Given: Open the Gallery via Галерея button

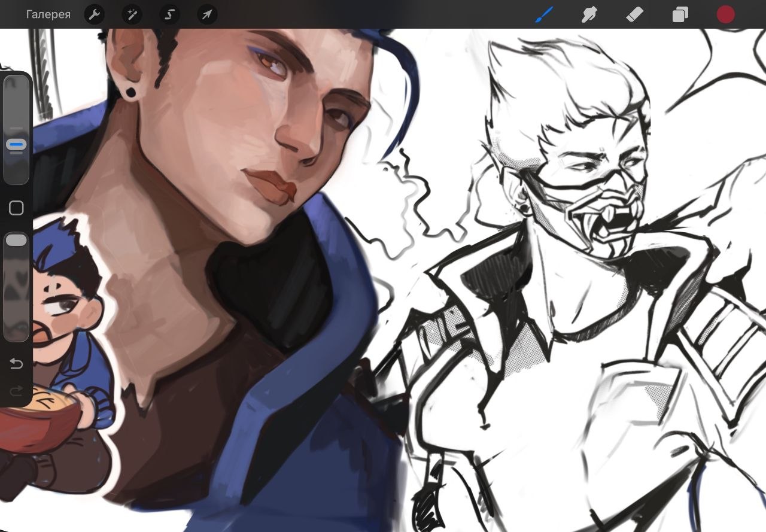Looking at the screenshot, I should tap(48, 14).
